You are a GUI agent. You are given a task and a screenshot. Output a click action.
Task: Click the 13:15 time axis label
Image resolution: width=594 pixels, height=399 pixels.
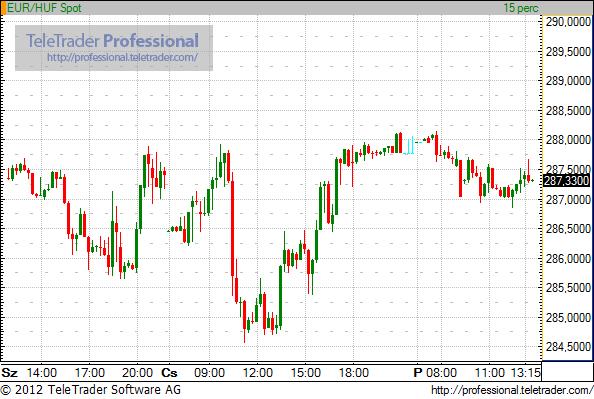coord(525,373)
